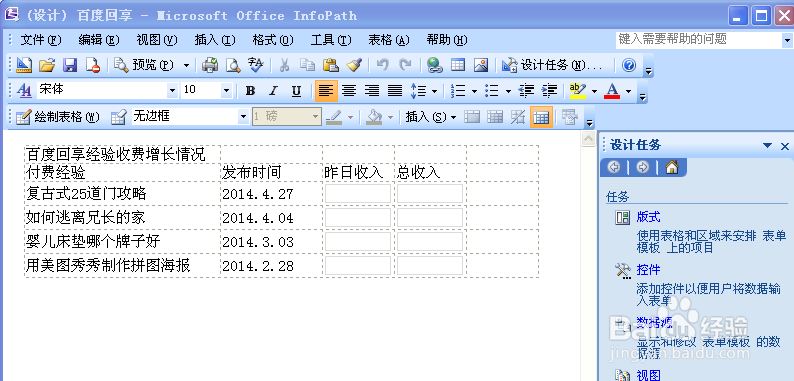Insert a table from the standard toolbar
Viewport: 794px width, 381px height.
coord(458,65)
